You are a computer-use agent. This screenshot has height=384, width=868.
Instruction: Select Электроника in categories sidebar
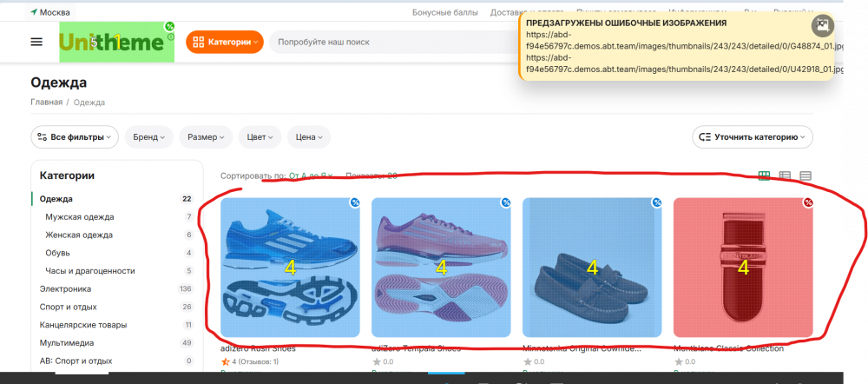pos(65,288)
